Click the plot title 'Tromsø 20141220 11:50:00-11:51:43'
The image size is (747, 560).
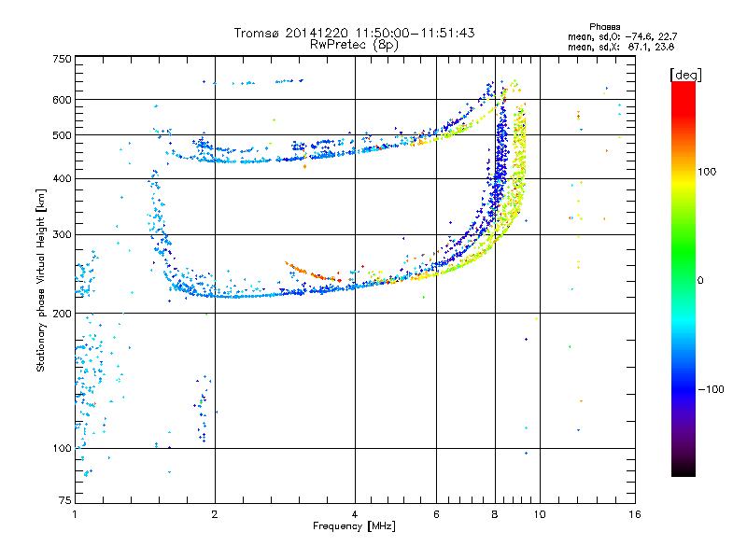pyautogui.click(x=354, y=33)
